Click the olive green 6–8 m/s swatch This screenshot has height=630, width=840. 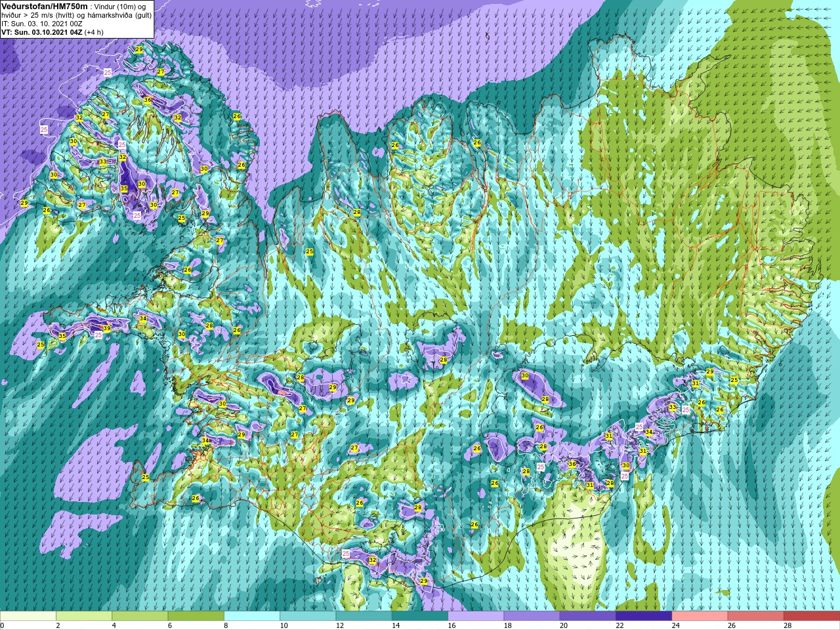[x=196, y=616]
